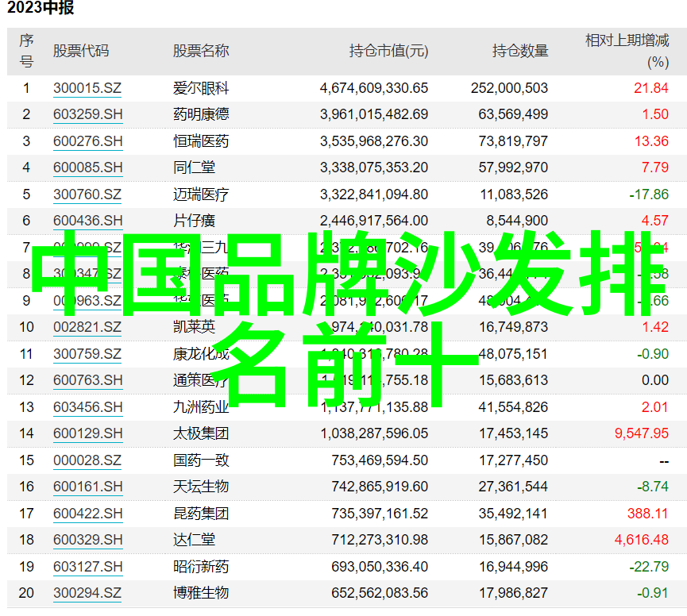Open the 000028.SZ stock code link
This screenshot has width=687, height=616.
coord(87,460)
